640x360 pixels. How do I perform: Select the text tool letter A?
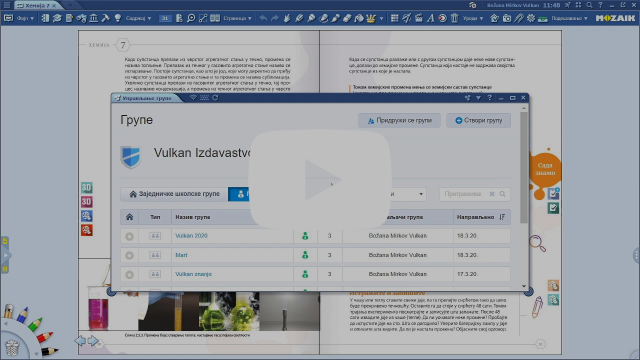coord(431,18)
